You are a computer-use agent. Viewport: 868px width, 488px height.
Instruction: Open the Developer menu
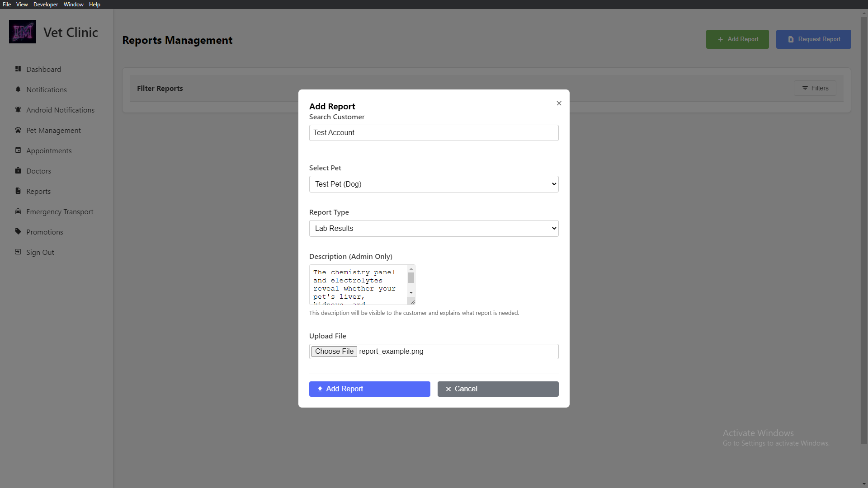[x=45, y=4]
